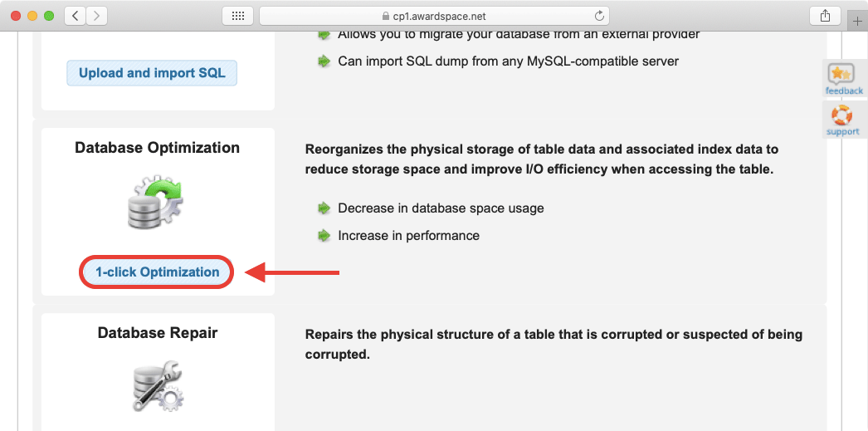The image size is (868, 431).
Task: Open the support lifebuoy icon
Action: tap(842, 116)
